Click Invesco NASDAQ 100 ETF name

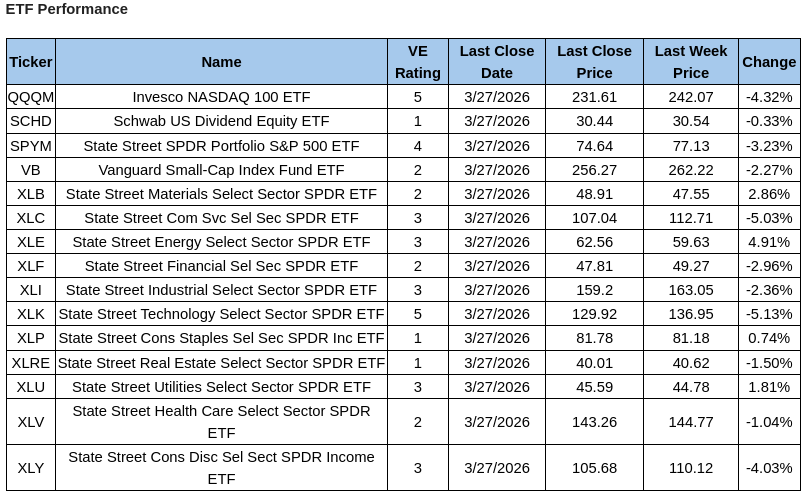pyautogui.click(x=221, y=97)
